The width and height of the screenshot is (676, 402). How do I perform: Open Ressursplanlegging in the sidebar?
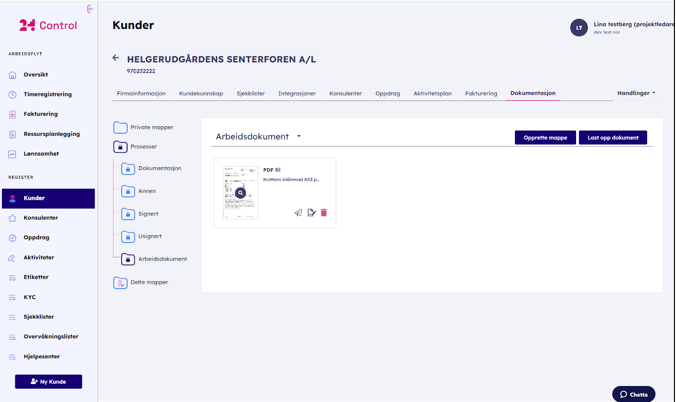pos(51,134)
